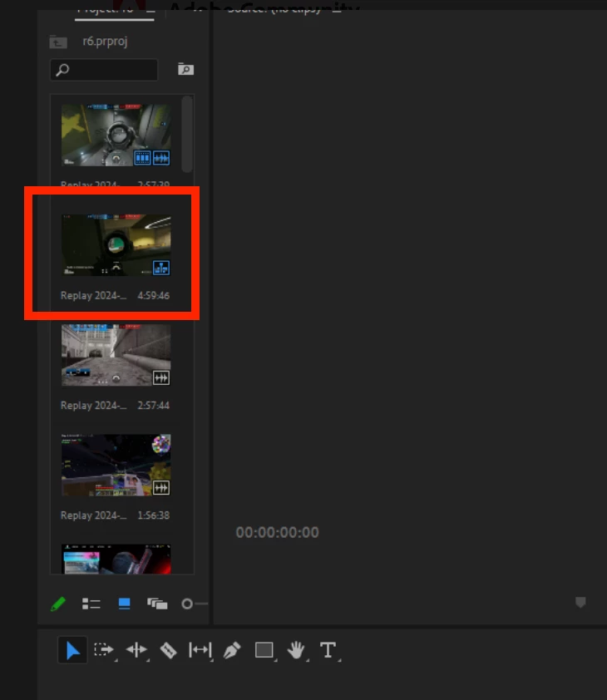Screen dimensions: 607x700
Task: Select the 4:59:46 Replay clip thumbnail
Action: coord(116,244)
